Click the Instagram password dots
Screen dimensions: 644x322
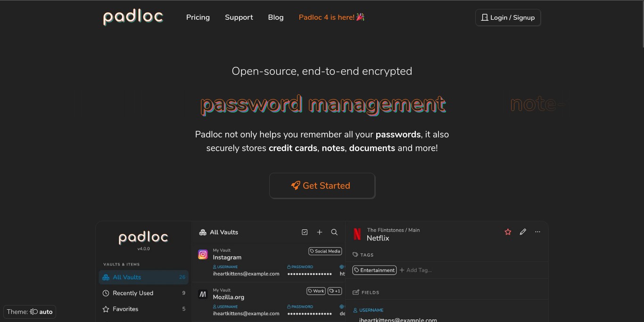pos(310,274)
